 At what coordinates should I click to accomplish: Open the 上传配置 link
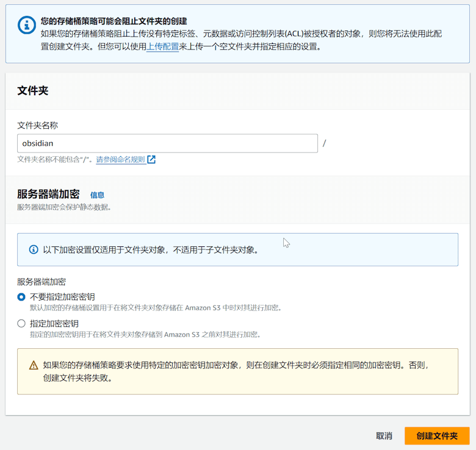[x=162, y=46]
